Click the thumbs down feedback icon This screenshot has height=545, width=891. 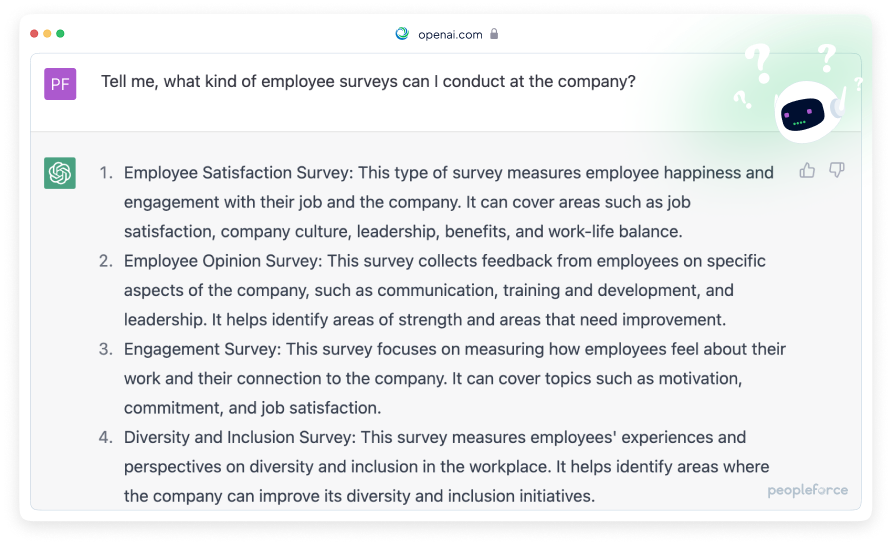(836, 170)
